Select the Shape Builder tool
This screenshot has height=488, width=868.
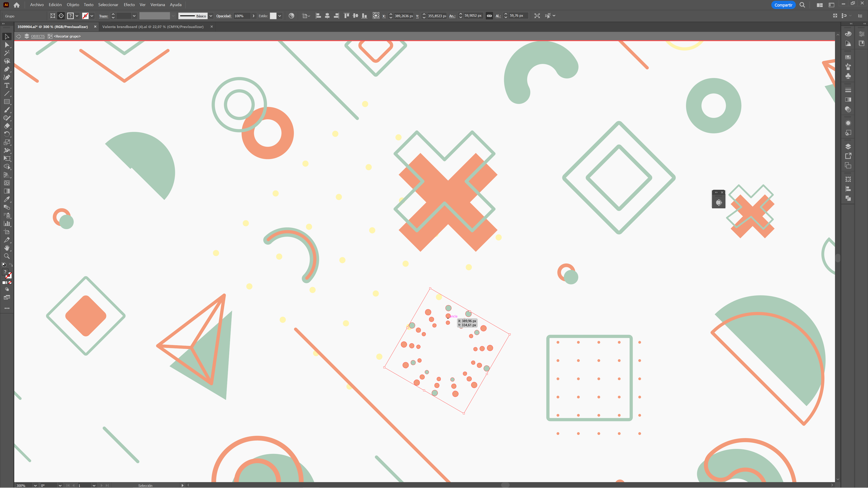(x=7, y=167)
